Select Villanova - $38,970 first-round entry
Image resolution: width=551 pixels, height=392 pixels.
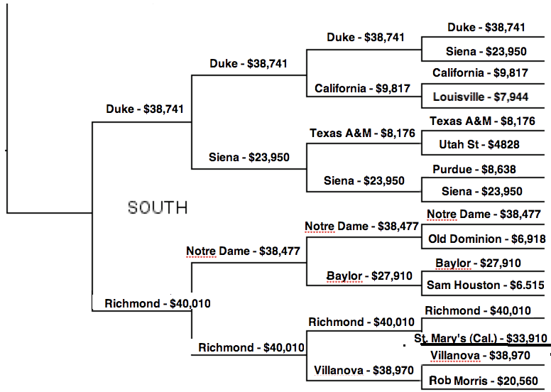(x=480, y=356)
